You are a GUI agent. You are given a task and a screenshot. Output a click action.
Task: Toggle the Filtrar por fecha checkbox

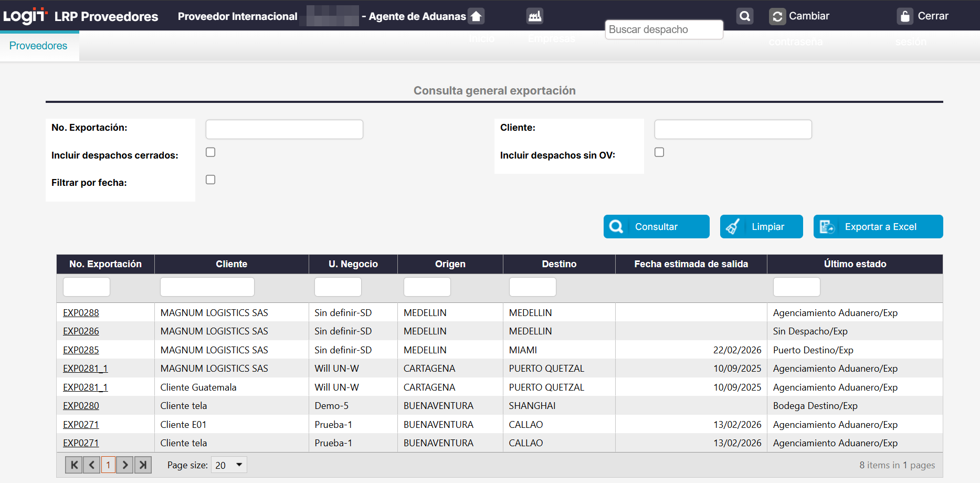point(210,180)
